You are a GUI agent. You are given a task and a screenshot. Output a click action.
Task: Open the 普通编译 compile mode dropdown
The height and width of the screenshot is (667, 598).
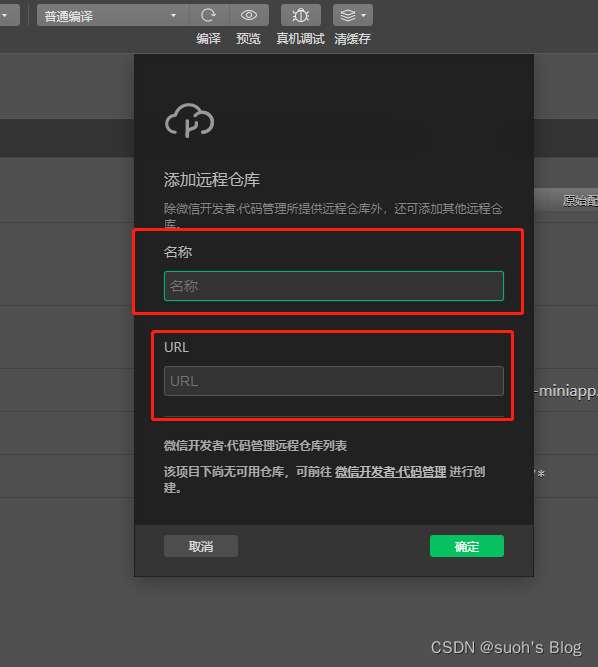coord(113,16)
